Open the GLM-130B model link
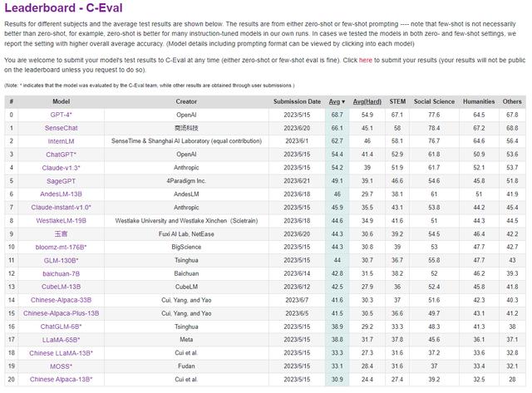532x393 pixels. pos(61,260)
